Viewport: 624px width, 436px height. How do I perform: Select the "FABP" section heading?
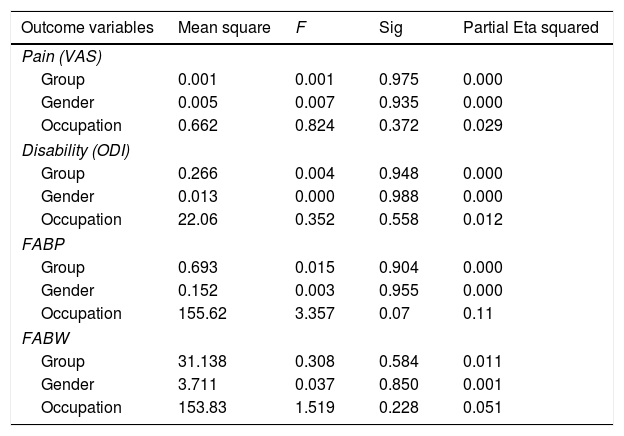[x=42, y=243]
